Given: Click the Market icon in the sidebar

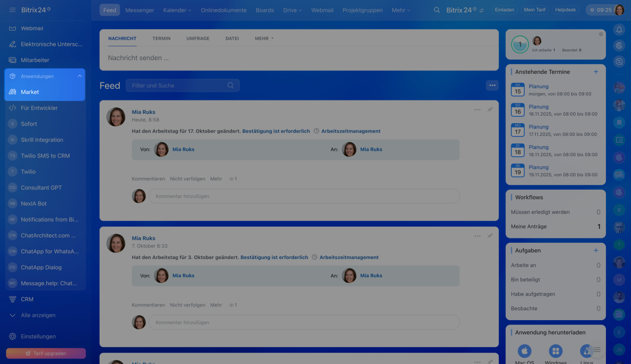Looking at the screenshot, I should 13,92.
